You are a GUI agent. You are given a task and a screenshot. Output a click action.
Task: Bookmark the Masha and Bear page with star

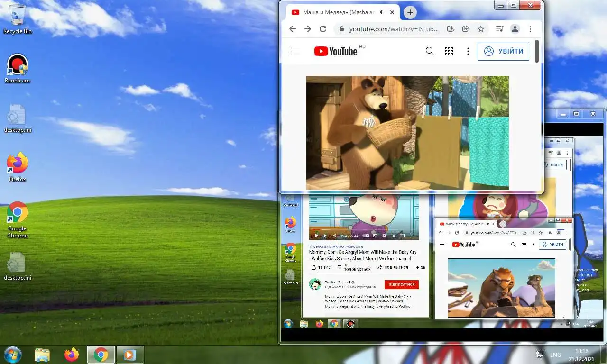click(481, 29)
